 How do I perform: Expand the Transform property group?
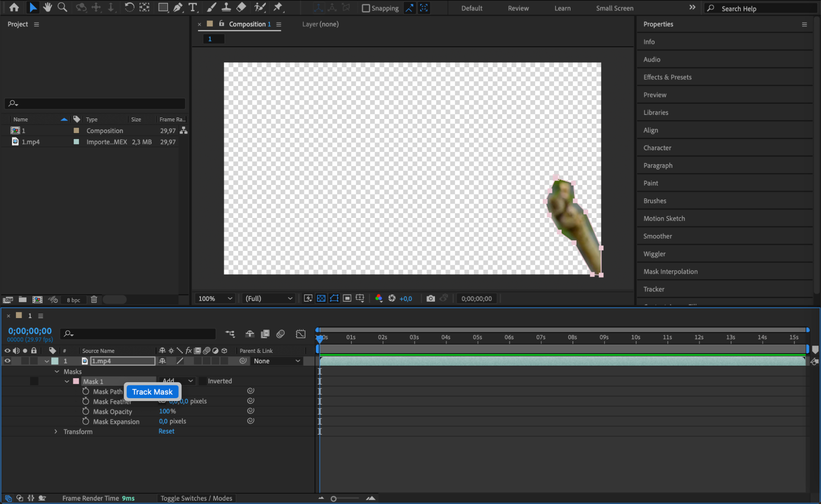tap(56, 431)
